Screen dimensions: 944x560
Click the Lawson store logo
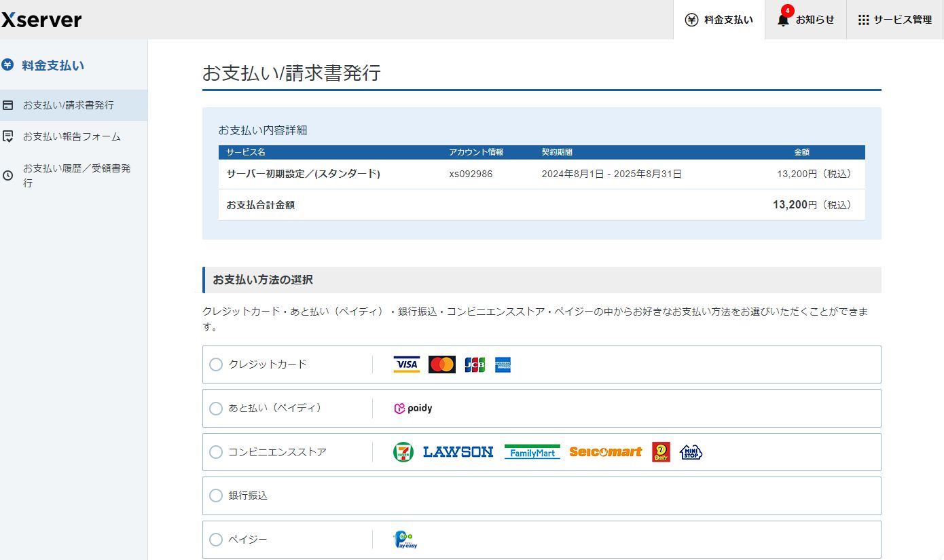[458, 452]
